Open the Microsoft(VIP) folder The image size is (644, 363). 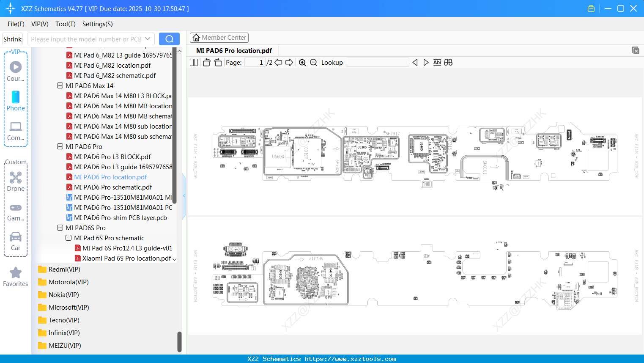[x=69, y=307]
